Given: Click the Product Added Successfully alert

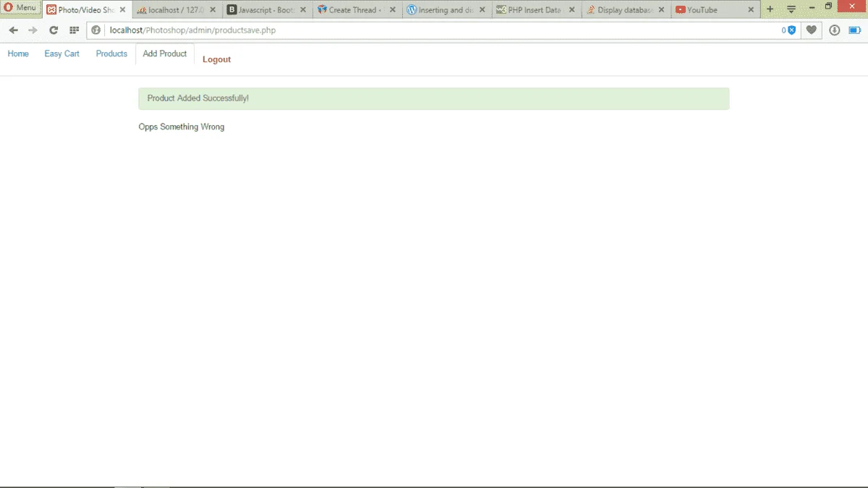Looking at the screenshot, I should [434, 98].
